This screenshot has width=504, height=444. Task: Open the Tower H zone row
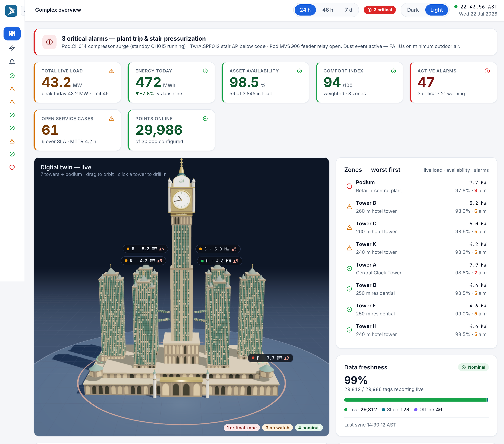click(x=417, y=330)
